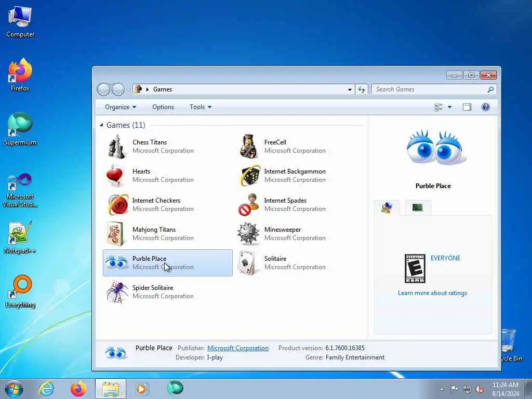The height and width of the screenshot is (399, 532).
Task: Click the Spider Solitaire name text
Action: [x=153, y=288]
